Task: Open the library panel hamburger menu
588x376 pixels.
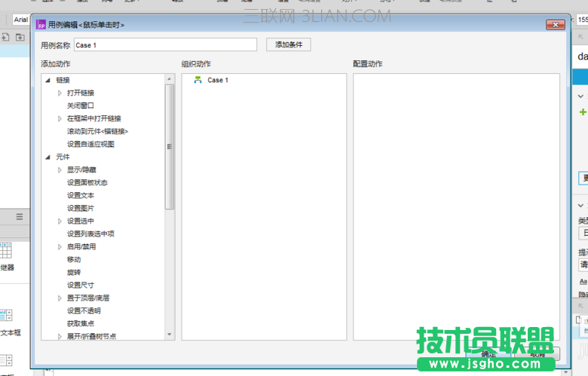Action: tap(20, 217)
